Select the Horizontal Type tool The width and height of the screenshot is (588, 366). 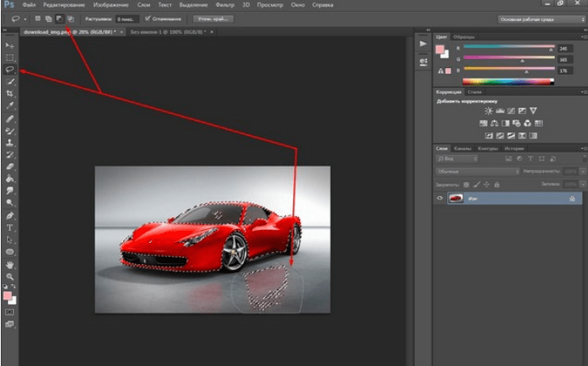10,228
